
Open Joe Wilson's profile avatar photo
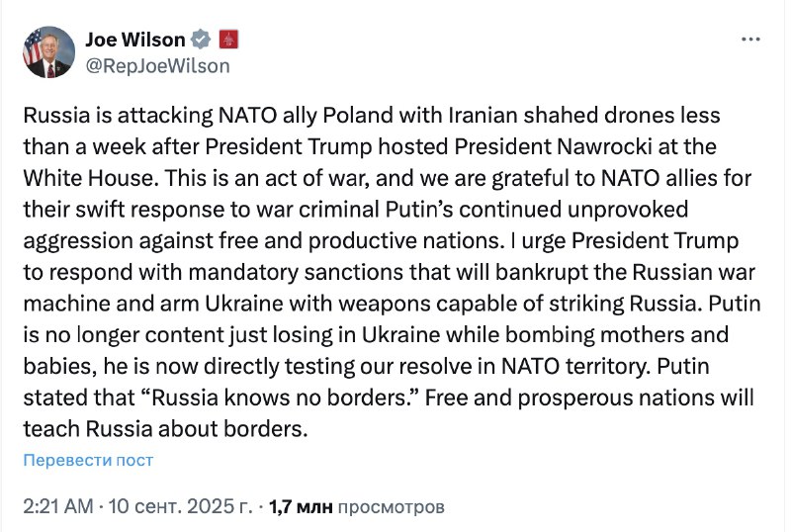pos(46,52)
